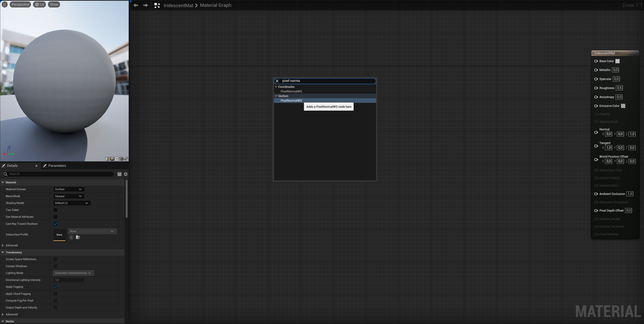Collapse the Vectors category in search results

pyautogui.click(x=276, y=96)
